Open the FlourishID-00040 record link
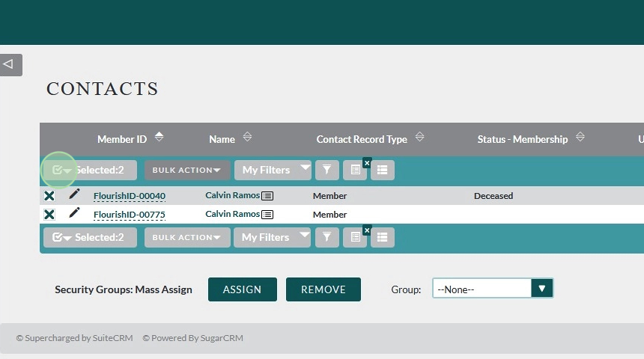644x359 pixels. click(x=129, y=196)
